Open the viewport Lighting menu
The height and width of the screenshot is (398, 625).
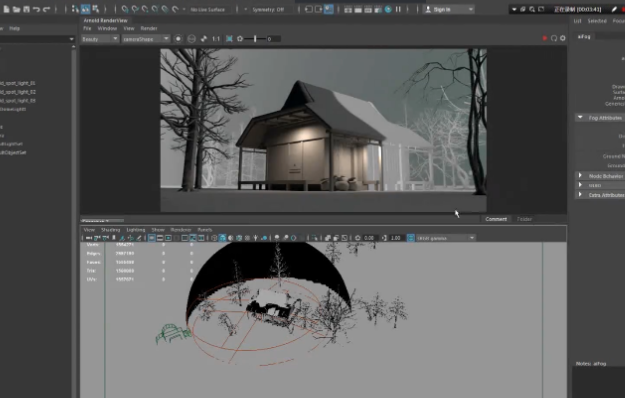coord(136,230)
